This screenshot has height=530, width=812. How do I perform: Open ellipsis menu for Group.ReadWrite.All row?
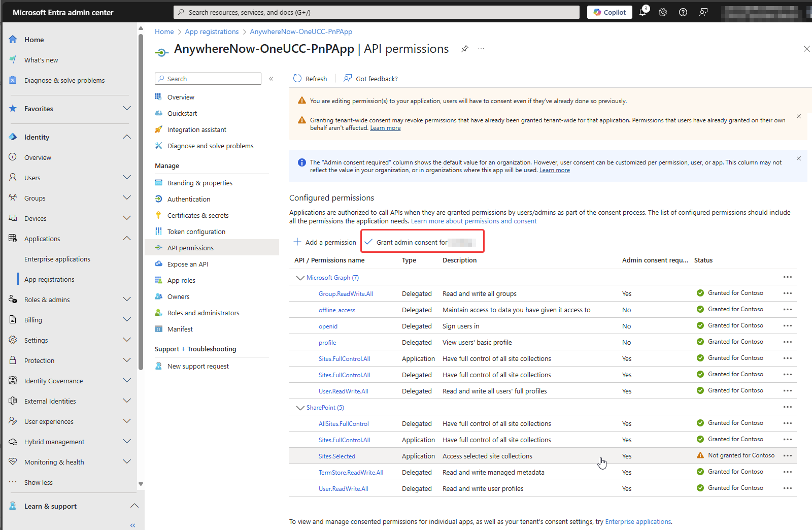point(788,293)
